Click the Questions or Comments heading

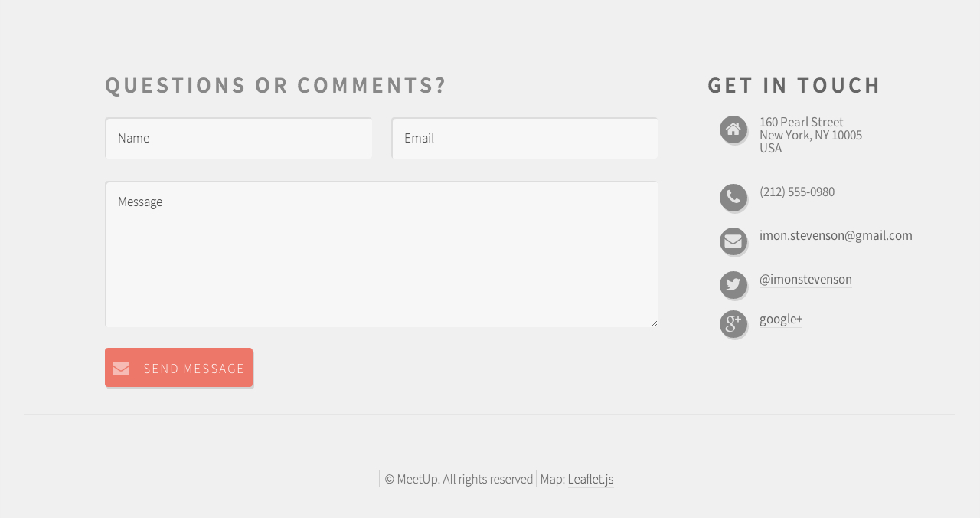click(276, 85)
